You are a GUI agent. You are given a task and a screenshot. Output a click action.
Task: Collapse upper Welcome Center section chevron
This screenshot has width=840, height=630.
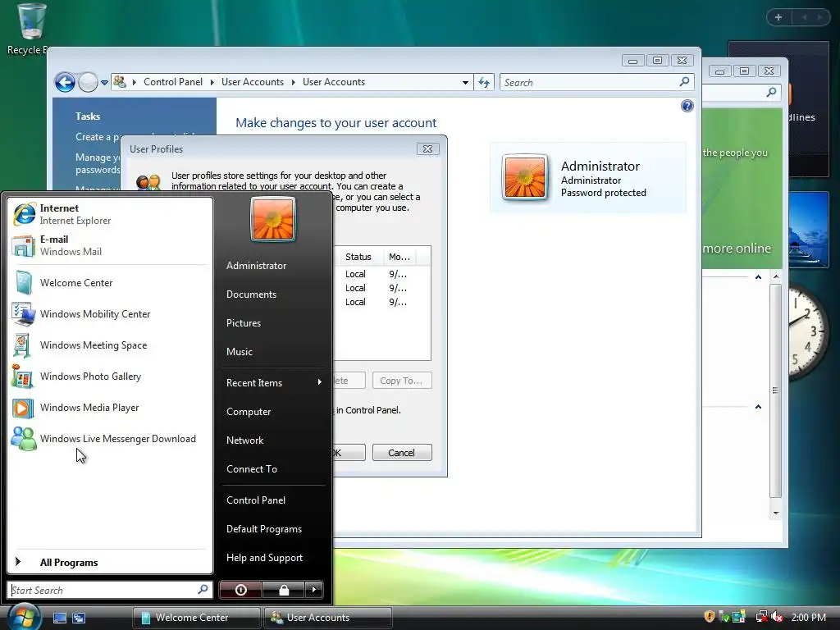(758, 277)
